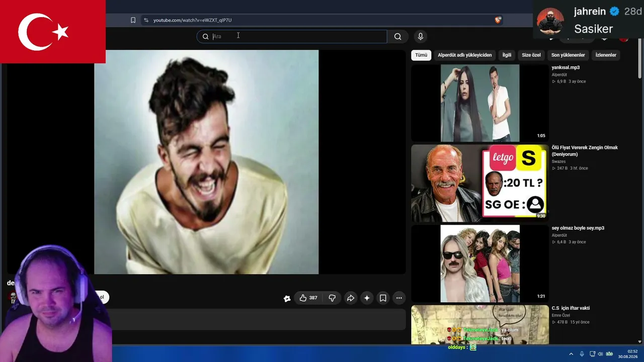This screenshot has width=644, height=362.
Task: Click '247 B 3 hf. önce' view stats
Action: coord(570,168)
